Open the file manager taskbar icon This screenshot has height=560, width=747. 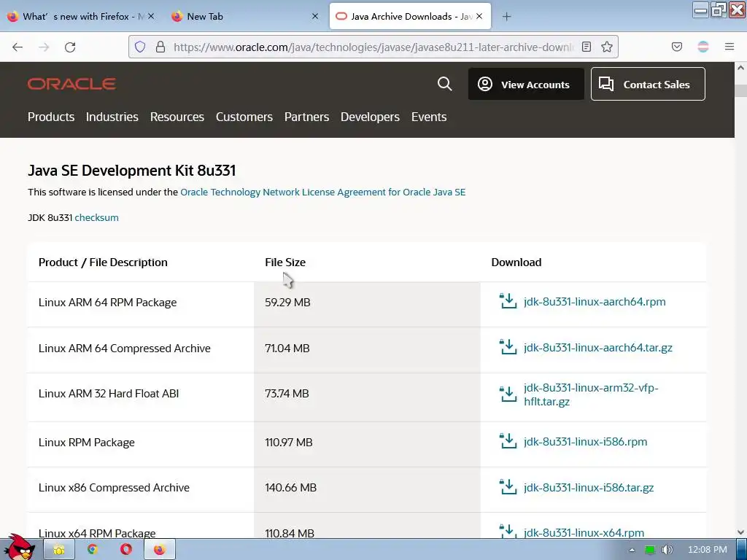point(58,550)
